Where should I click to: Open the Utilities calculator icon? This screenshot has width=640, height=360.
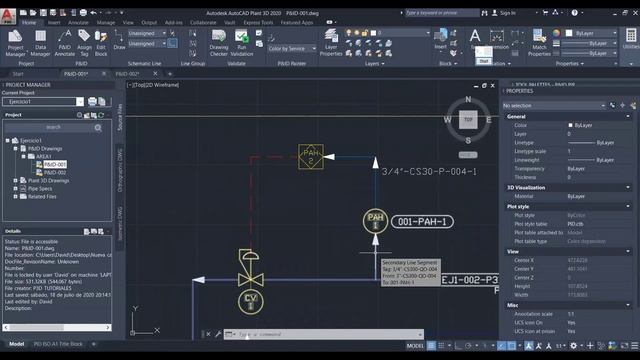point(631,36)
